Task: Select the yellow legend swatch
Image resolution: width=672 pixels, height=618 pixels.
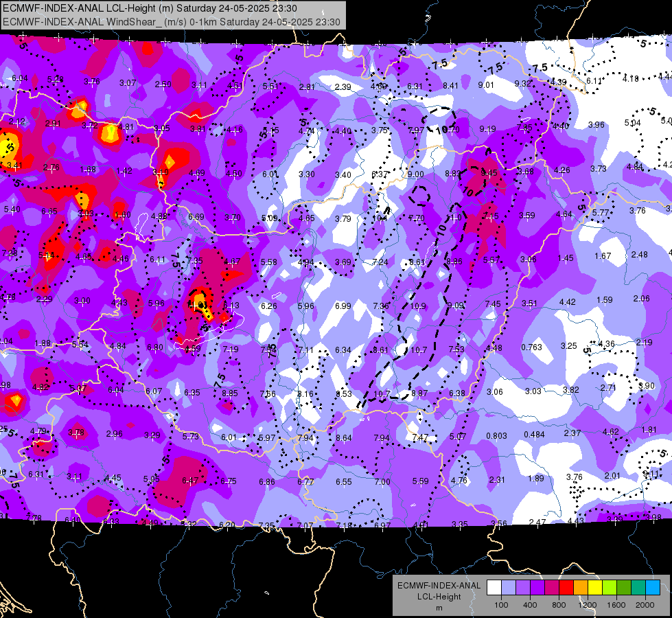Action: (595, 587)
